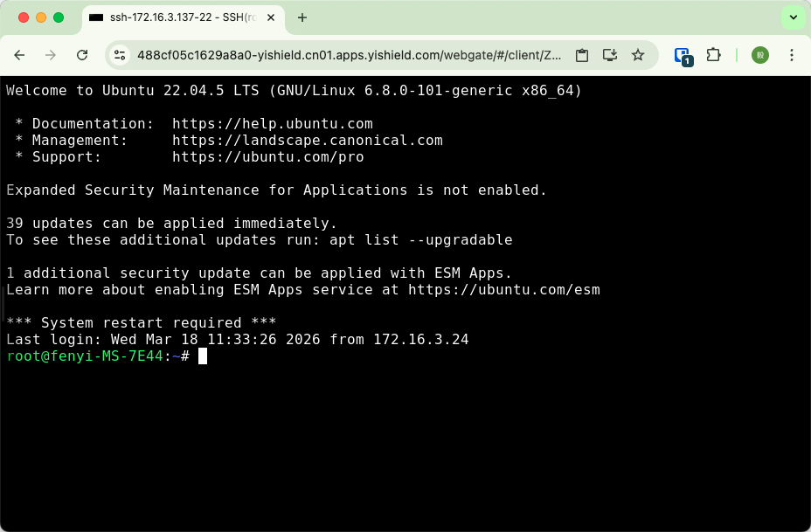The height and width of the screenshot is (532, 811).
Task: Click the https://ubuntu.com/esm text
Action: coord(504,289)
